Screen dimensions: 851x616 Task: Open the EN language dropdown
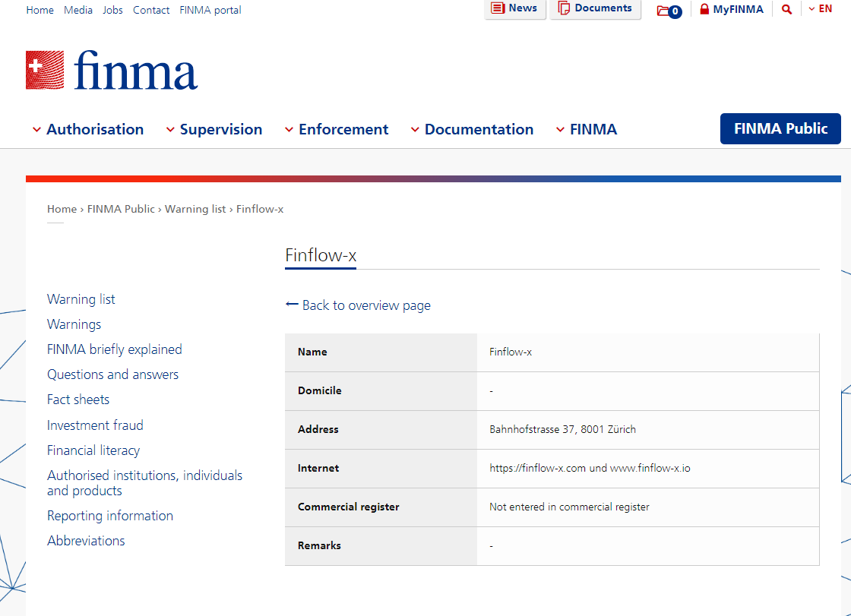tap(820, 8)
